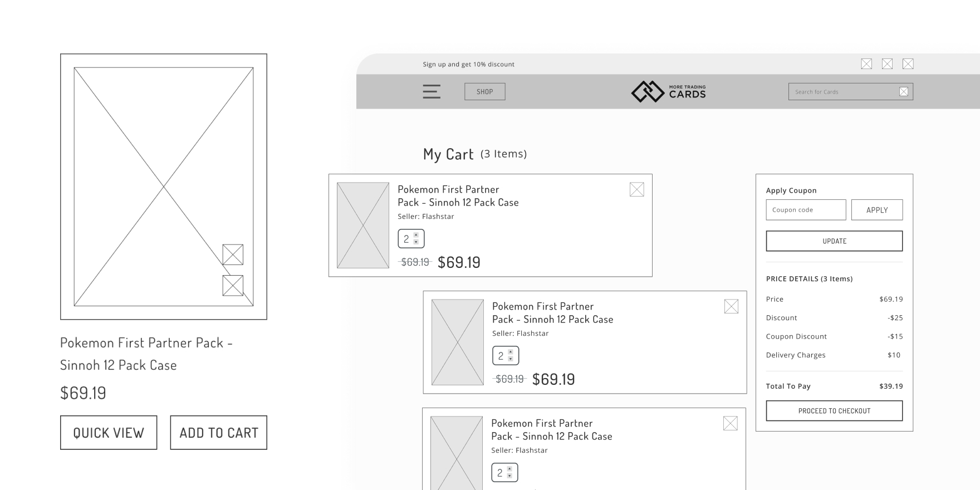Remove the third cart item
Image resolution: width=980 pixels, height=490 pixels.
pyautogui.click(x=730, y=424)
